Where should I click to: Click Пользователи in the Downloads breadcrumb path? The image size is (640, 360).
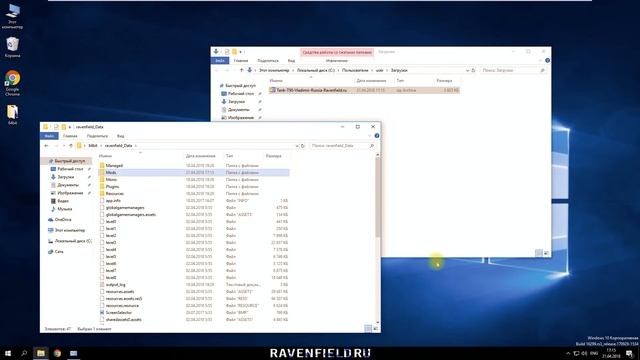(x=355, y=70)
